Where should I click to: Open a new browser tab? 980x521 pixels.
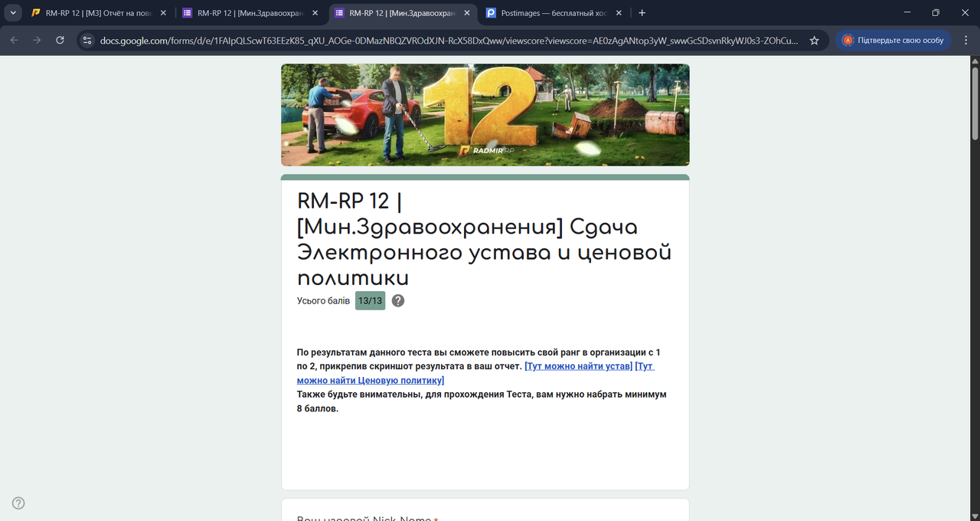[x=642, y=13]
